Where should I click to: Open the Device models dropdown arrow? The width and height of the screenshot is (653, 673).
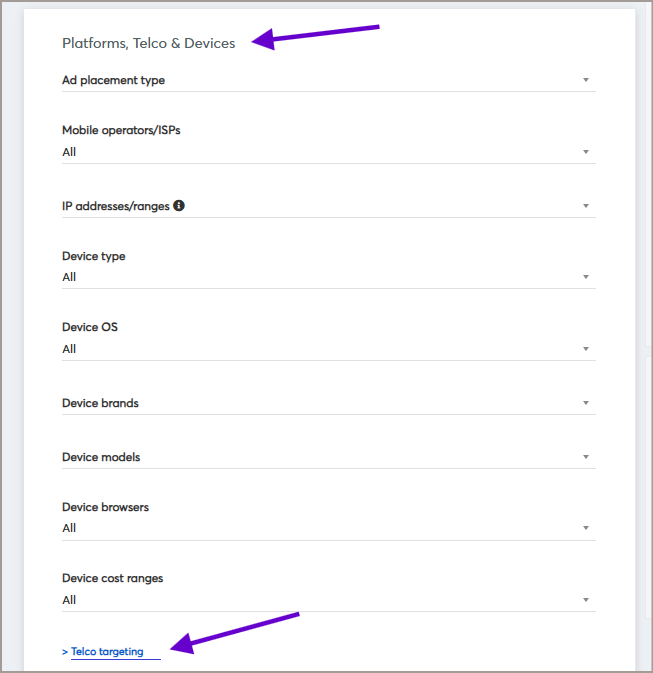[x=586, y=457]
